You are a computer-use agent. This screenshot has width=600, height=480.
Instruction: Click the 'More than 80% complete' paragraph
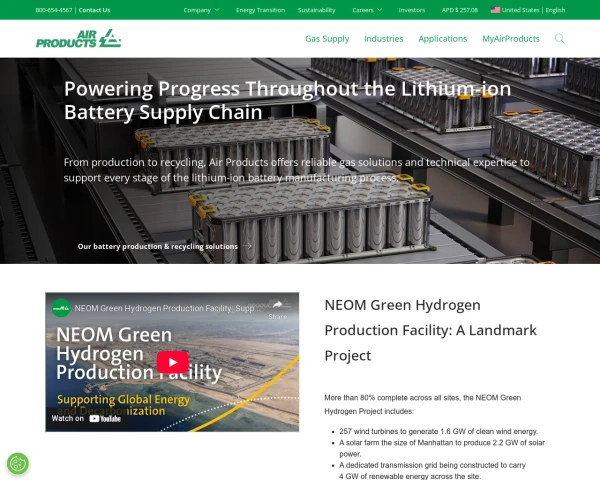[422, 404]
